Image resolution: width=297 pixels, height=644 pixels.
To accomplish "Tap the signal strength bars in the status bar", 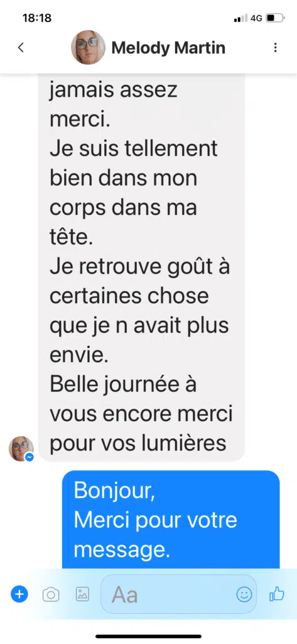I will pos(240,18).
